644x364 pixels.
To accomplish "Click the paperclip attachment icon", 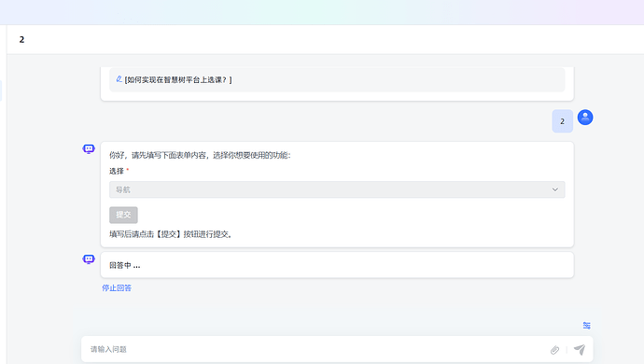I will pos(554,350).
